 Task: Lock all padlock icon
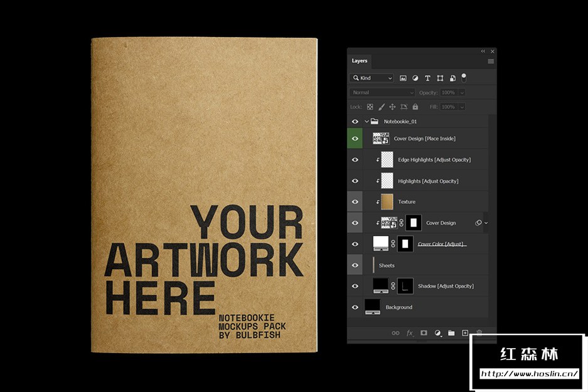click(x=415, y=107)
